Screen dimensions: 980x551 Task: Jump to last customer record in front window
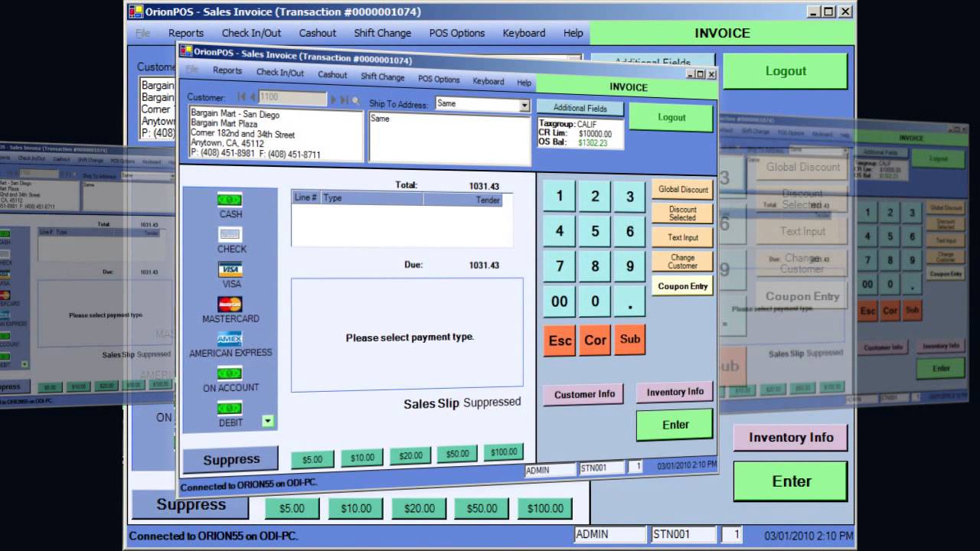[344, 99]
